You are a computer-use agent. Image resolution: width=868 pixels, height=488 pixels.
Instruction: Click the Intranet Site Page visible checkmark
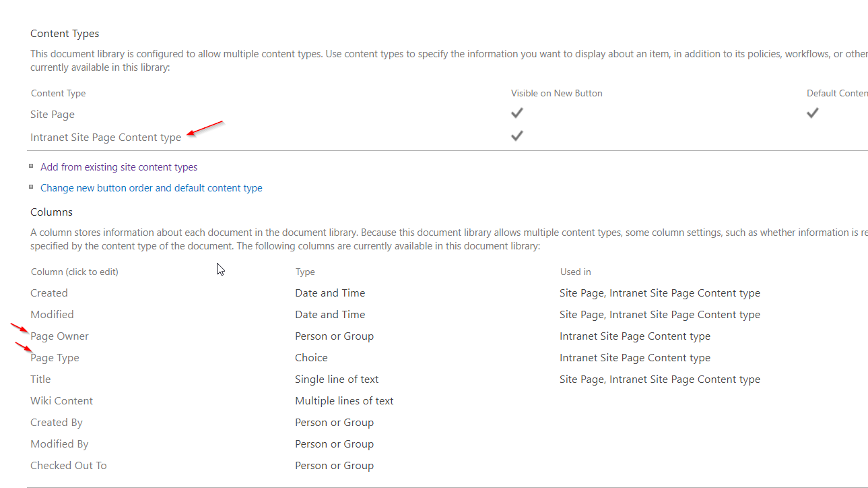tap(516, 136)
